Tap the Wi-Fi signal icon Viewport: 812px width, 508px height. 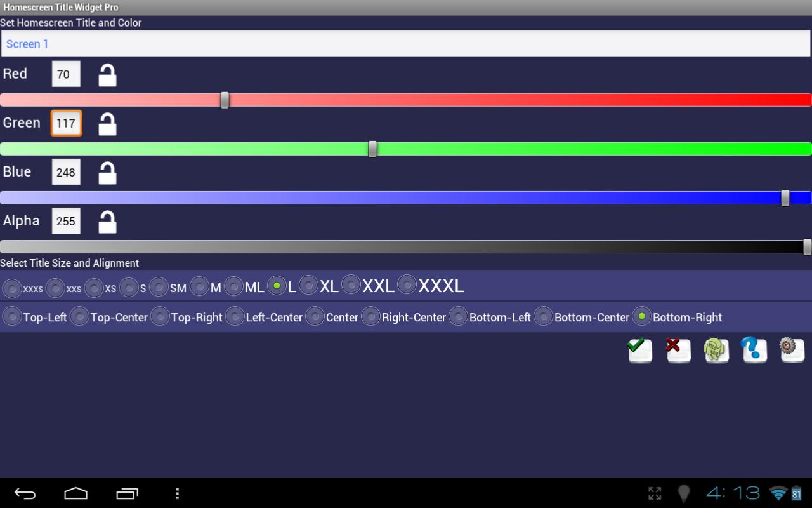778,493
